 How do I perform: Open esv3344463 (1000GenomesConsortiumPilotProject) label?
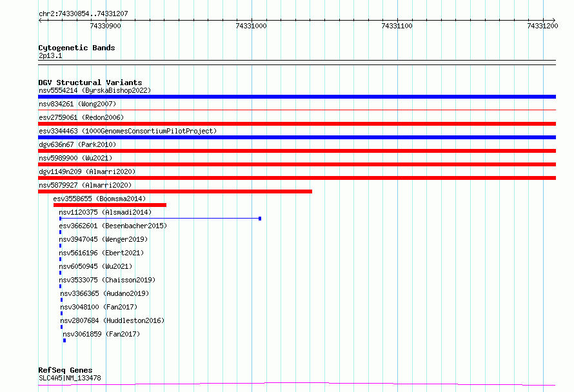click(x=128, y=131)
